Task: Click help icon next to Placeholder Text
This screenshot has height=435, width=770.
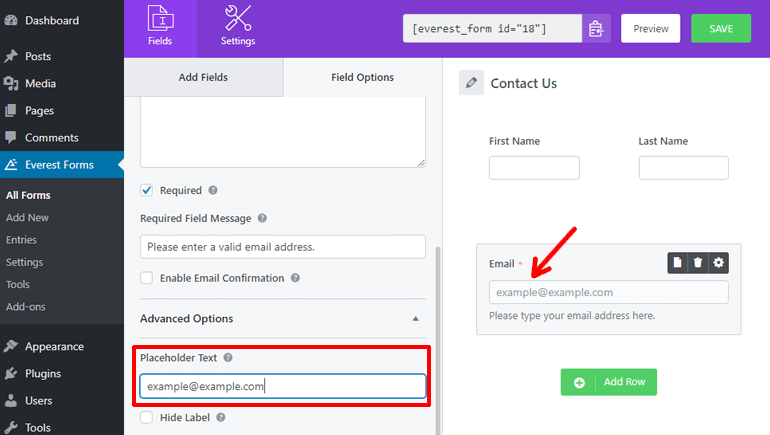Action: [x=228, y=358]
